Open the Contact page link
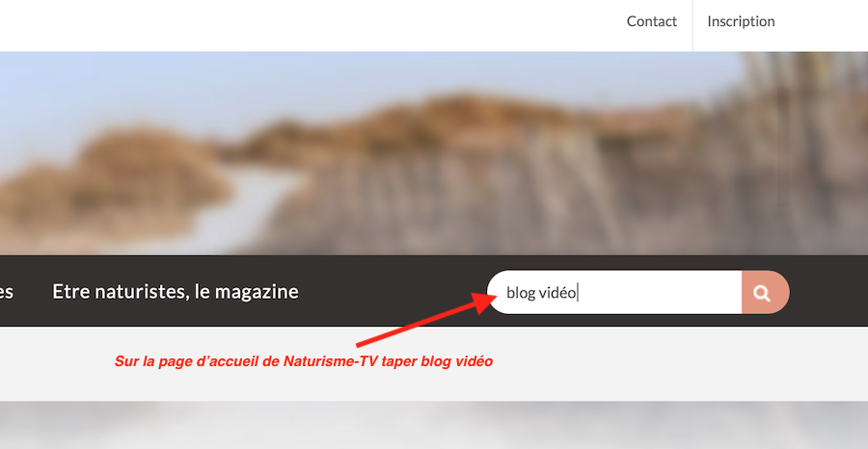The width and height of the screenshot is (868, 449). click(x=652, y=21)
